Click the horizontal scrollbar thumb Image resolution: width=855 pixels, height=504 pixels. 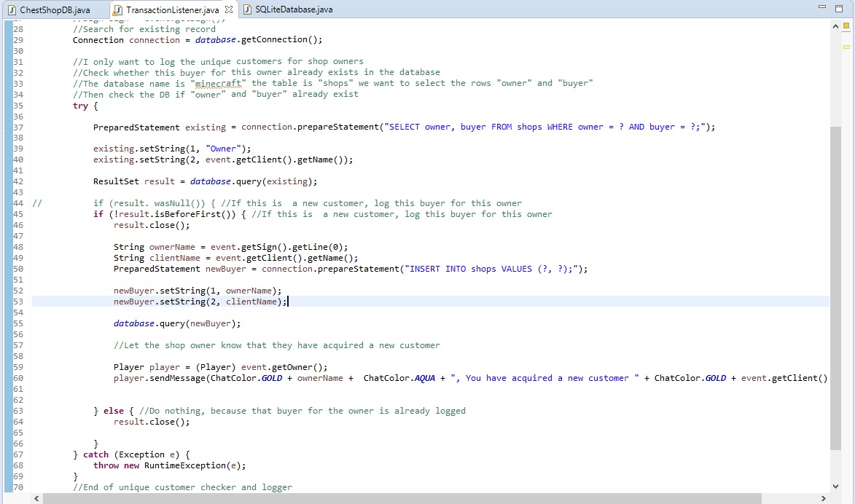pos(402,499)
